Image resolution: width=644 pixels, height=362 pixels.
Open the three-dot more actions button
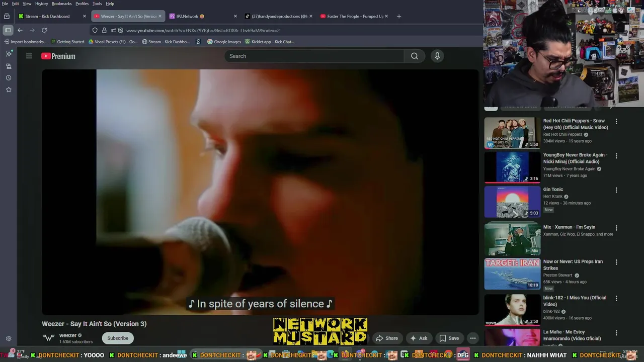tap(472, 338)
